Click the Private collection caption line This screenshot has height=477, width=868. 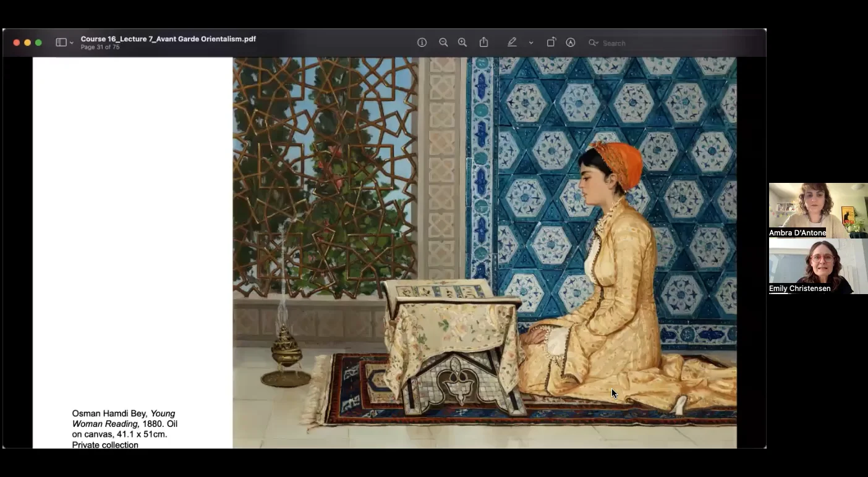105,445
